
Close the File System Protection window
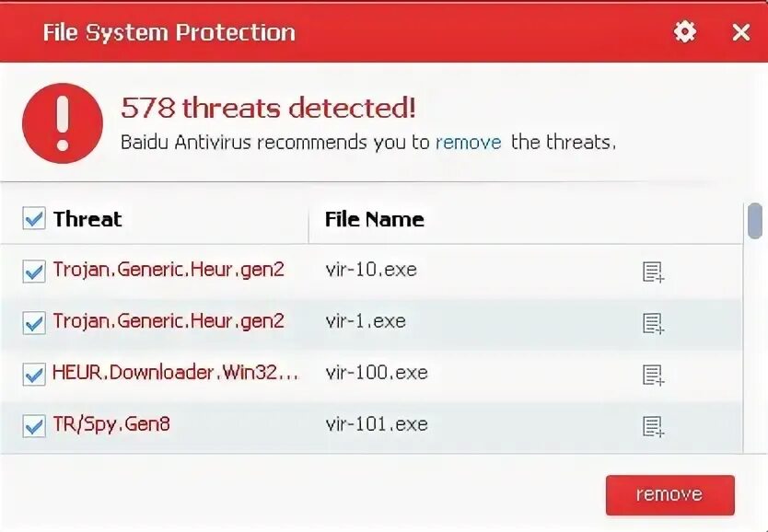point(740,32)
